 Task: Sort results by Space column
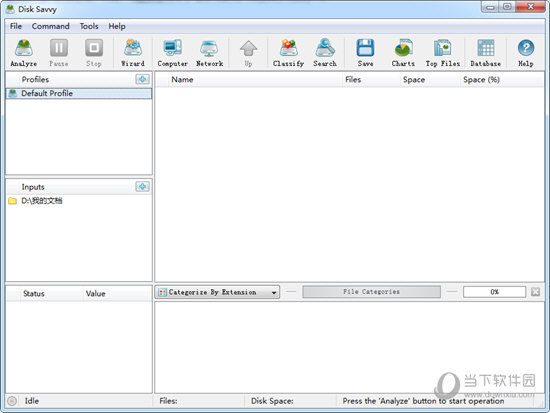click(x=414, y=80)
